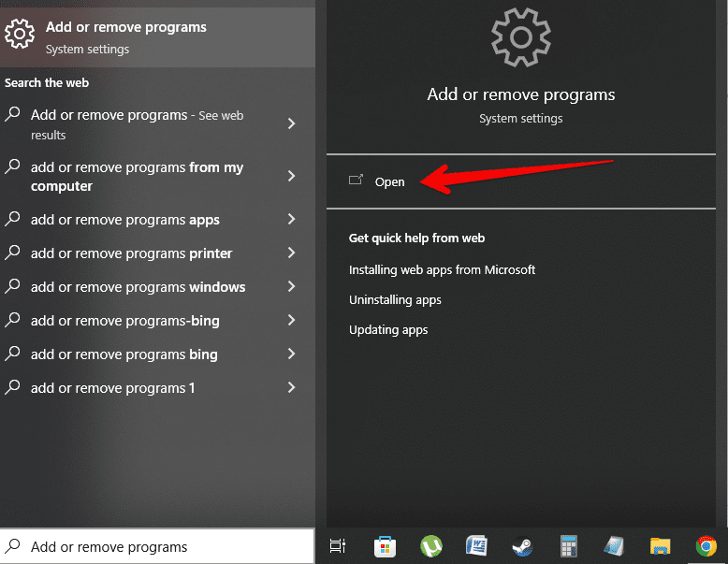Click magnifier icon beside 'programs printer' suggestion
Screen dimensions: 728x564
point(12,252)
